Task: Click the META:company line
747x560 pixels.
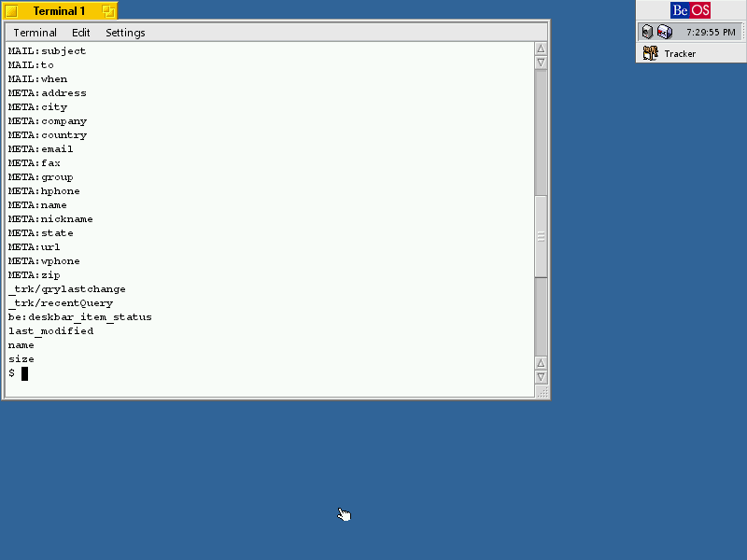Action: [x=48, y=121]
